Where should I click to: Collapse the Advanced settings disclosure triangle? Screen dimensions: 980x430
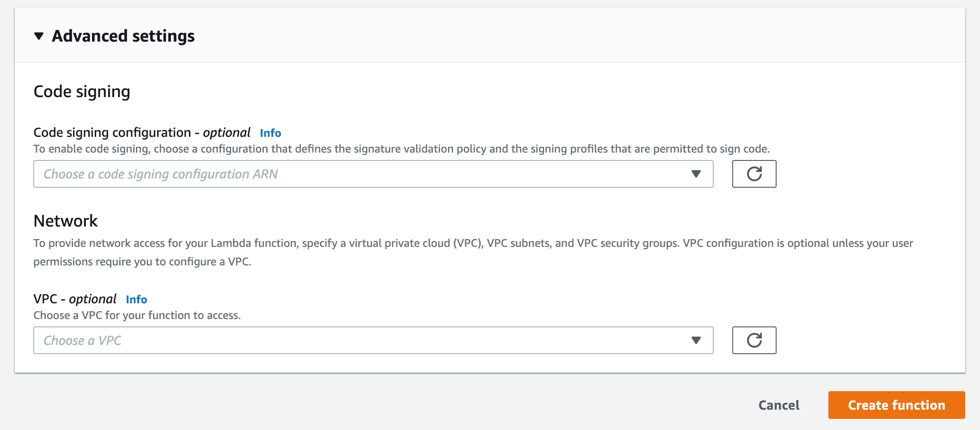click(x=39, y=36)
